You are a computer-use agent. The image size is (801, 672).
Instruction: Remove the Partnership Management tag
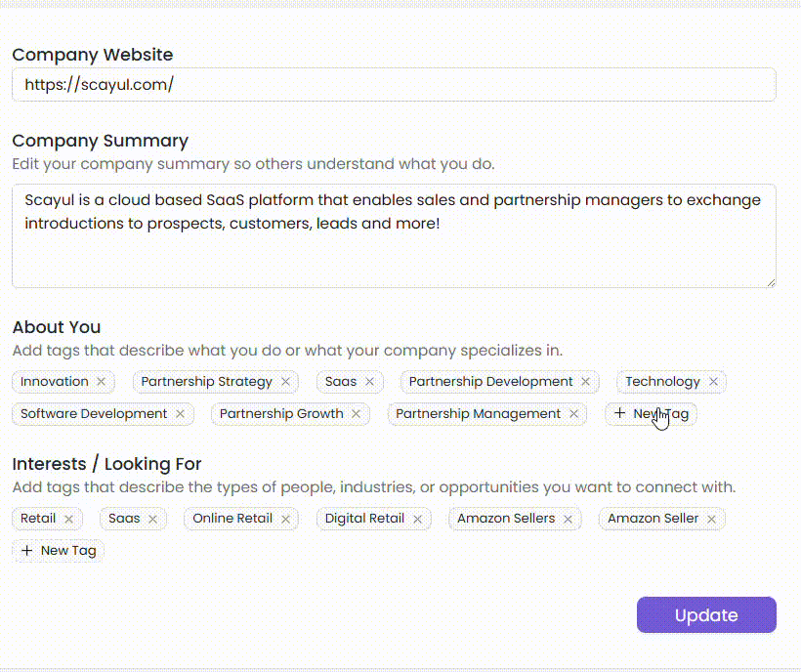coord(573,414)
